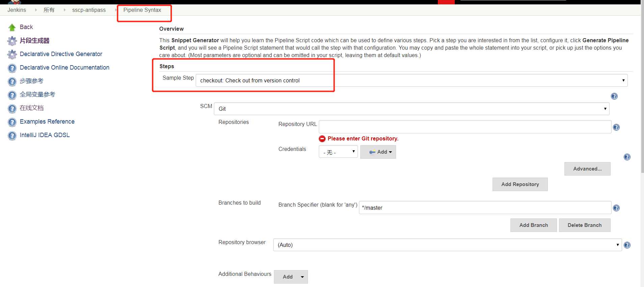Open the Sample Step checkout dropdown
Viewport: 644px width, 287px height.
(x=412, y=80)
